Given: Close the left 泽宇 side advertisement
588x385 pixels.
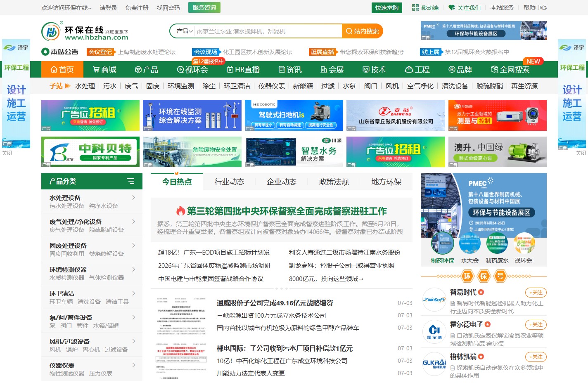Looking at the screenshot, I should pyautogui.click(x=7, y=153).
